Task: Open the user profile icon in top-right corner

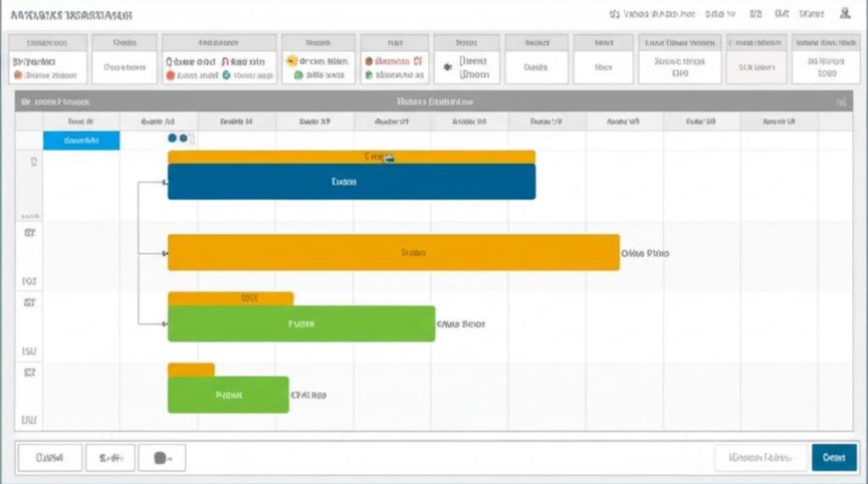Action: [x=844, y=14]
